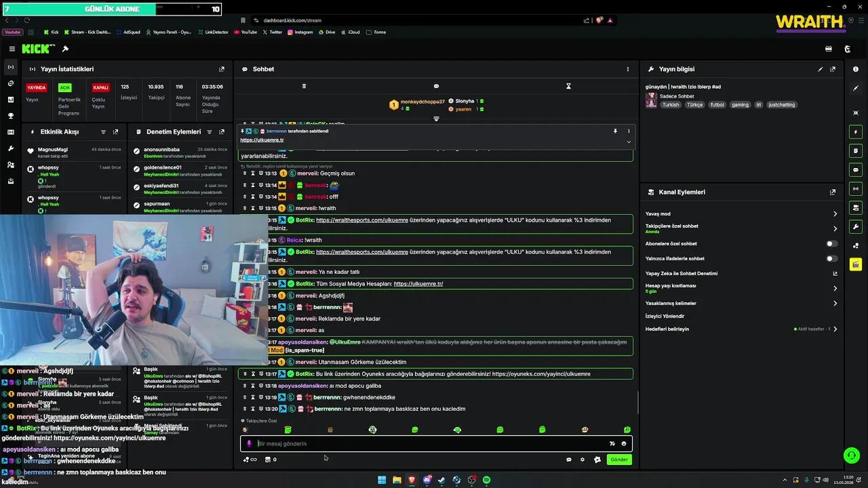
Task: Open the trophy icon in the left sidebar
Action: pyautogui.click(x=10, y=116)
